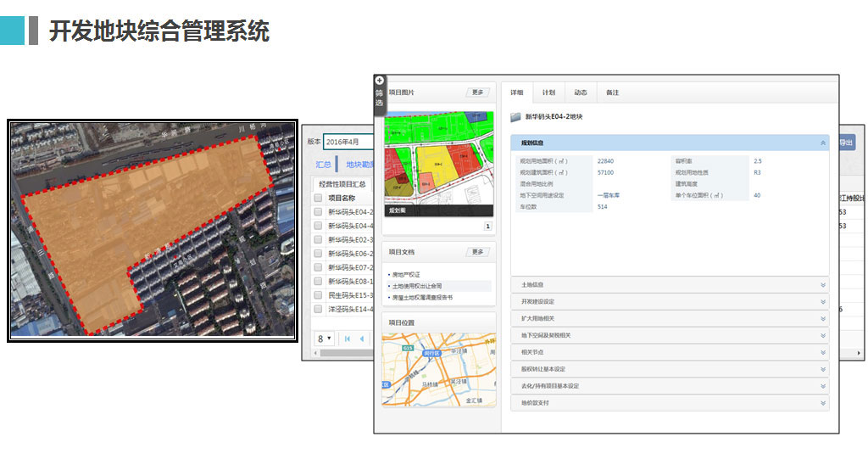
Task: Switch to the 计划 tab
Action: pyautogui.click(x=548, y=92)
